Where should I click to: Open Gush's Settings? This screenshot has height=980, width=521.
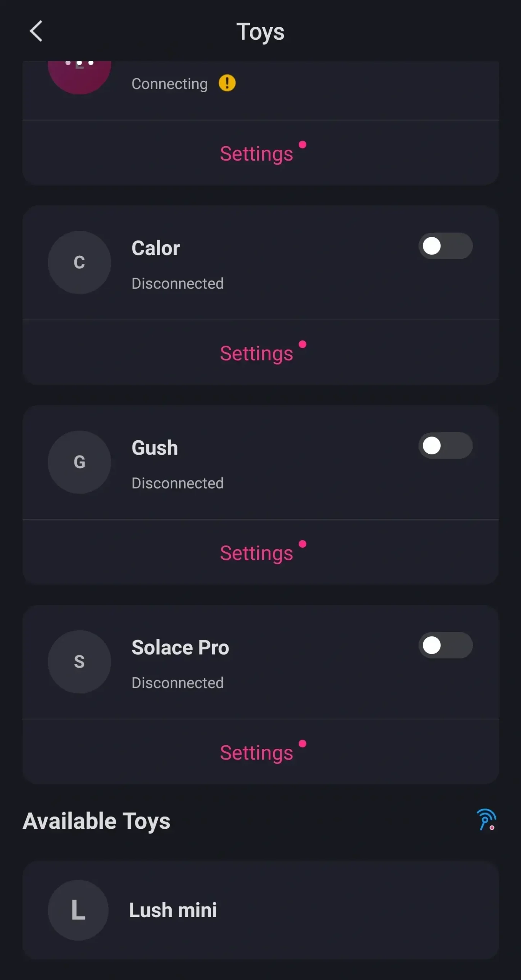(x=257, y=553)
